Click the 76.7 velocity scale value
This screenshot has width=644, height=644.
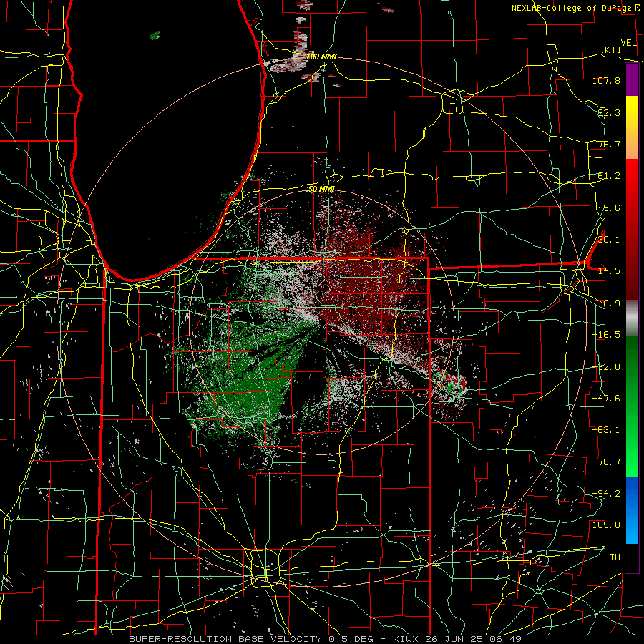click(609, 144)
